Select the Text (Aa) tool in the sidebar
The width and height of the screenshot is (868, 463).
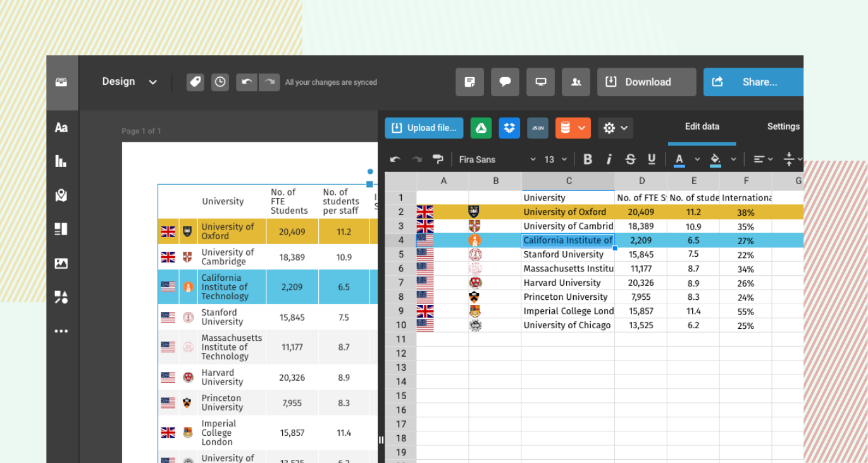(x=61, y=127)
